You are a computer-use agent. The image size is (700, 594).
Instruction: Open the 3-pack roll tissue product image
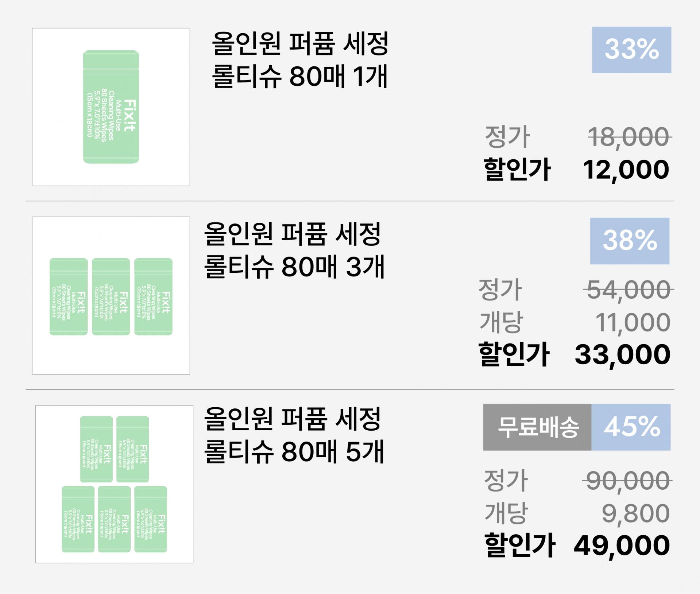tap(111, 296)
